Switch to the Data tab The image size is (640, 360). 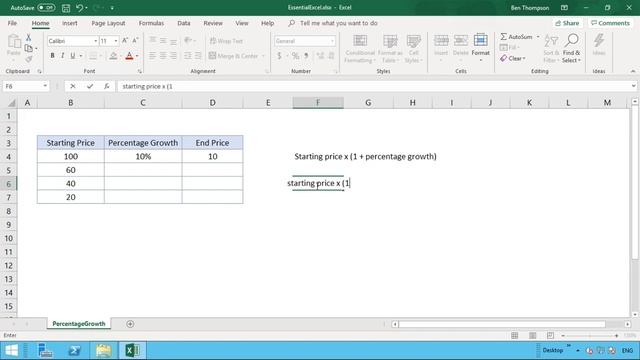coord(184,23)
